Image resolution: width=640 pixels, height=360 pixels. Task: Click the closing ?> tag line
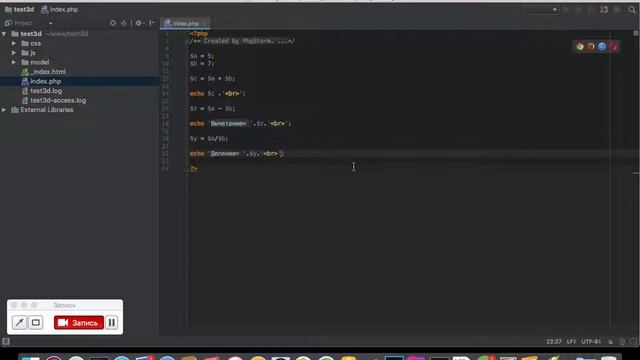(x=193, y=168)
